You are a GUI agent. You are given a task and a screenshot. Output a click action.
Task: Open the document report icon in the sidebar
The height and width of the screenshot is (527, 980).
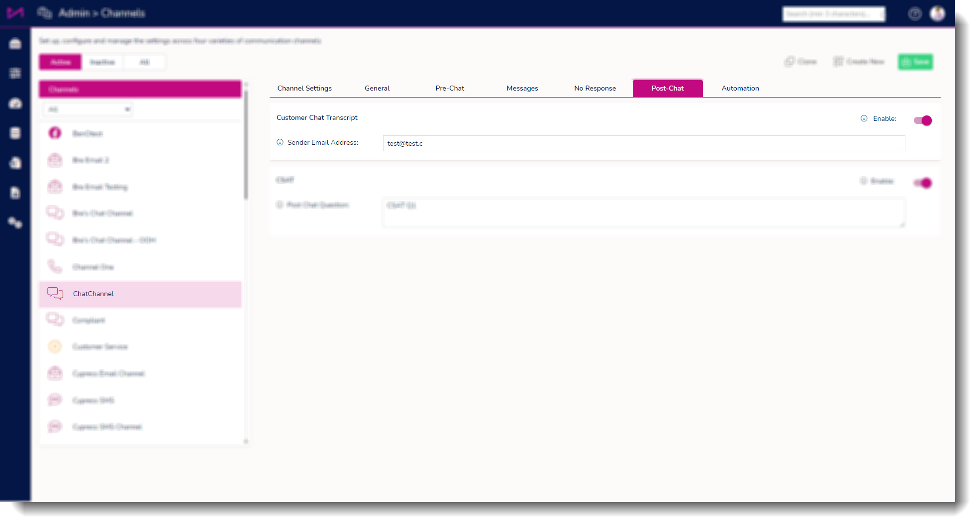[x=15, y=193]
